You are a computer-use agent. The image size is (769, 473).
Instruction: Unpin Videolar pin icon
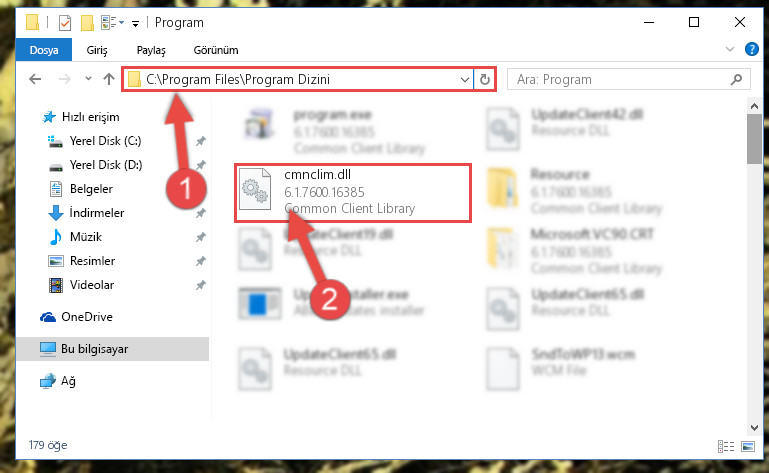coord(201,285)
